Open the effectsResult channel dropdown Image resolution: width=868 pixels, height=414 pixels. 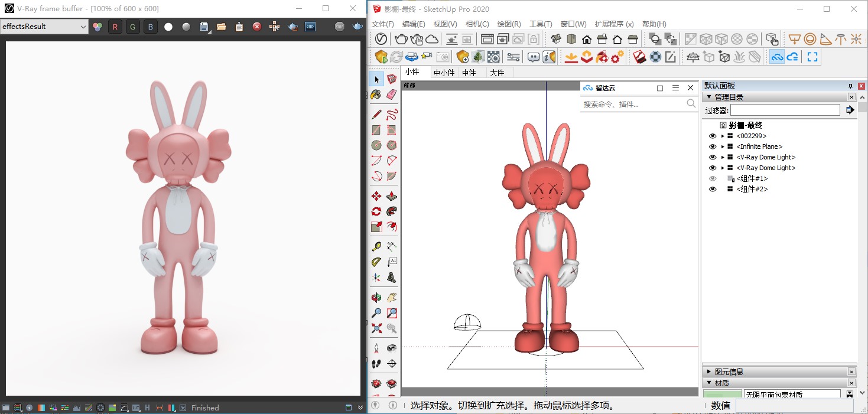[44, 27]
